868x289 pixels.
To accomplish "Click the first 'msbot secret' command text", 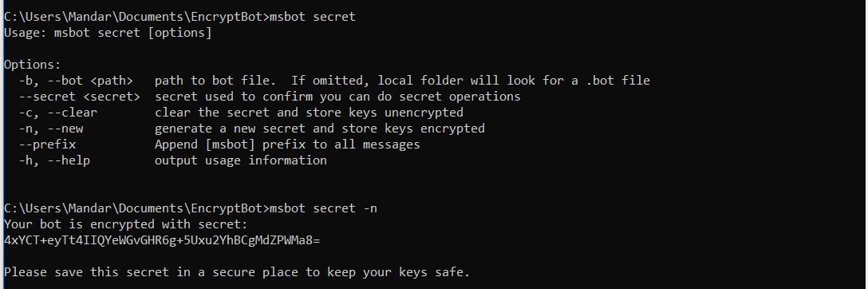I will [x=312, y=17].
